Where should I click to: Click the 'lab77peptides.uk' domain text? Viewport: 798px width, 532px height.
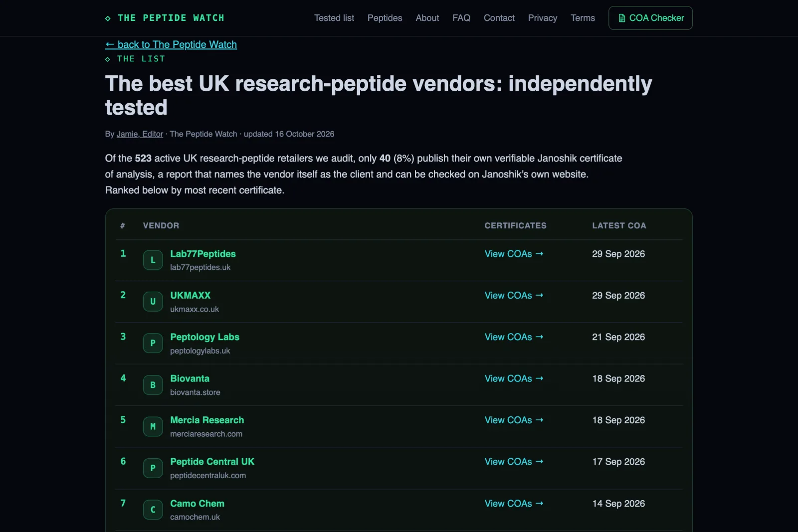[200, 267]
